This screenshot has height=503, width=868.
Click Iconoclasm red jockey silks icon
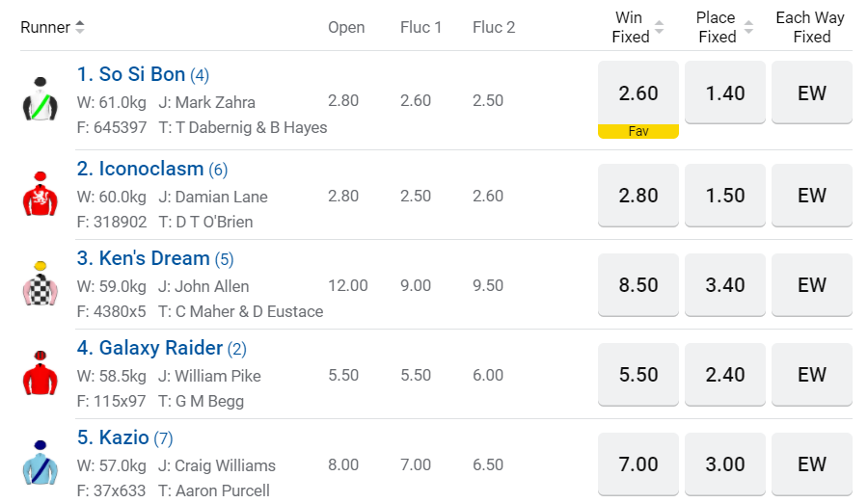(x=41, y=194)
